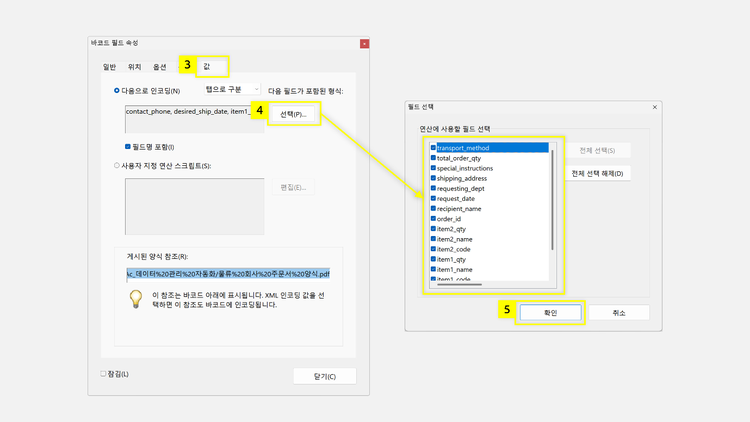Click the 취소 button

pos(619,312)
